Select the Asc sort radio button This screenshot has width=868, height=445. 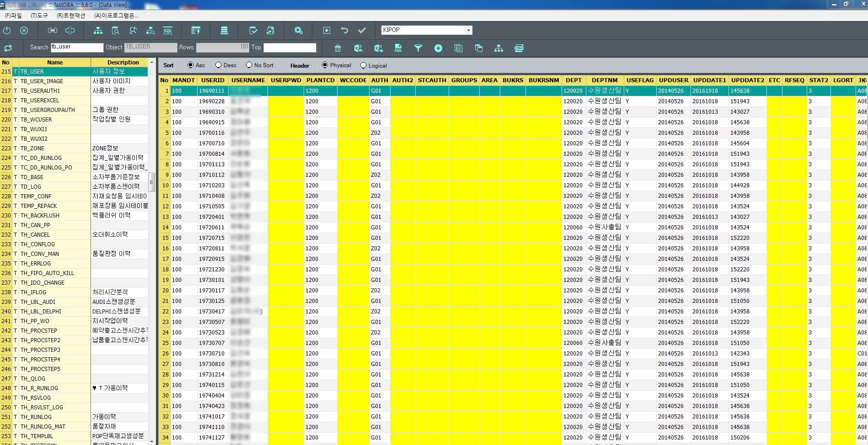click(190, 65)
